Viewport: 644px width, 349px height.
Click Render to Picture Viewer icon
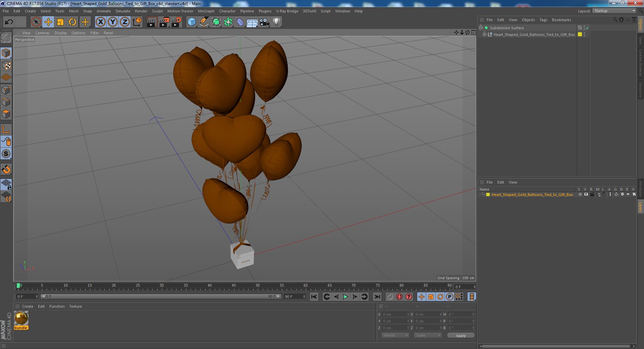pyautogui.click(x=164, y=22)
